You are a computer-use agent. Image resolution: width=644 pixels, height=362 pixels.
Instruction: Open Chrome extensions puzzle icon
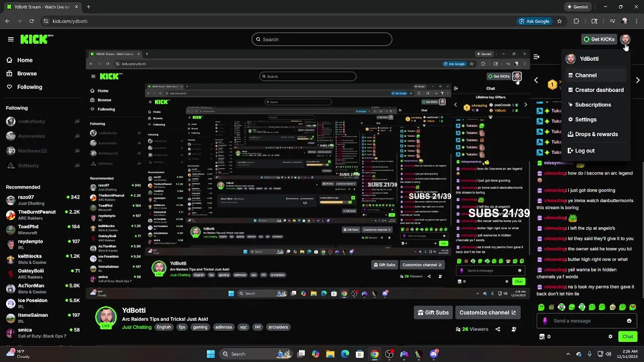click(x=577, y=21)
